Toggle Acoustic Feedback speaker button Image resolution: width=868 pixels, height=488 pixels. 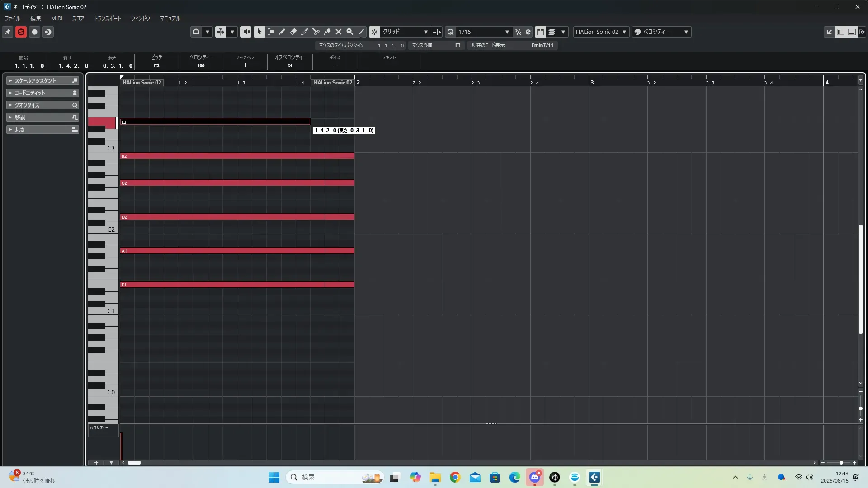pyautogui.click(x=245, y=32)
